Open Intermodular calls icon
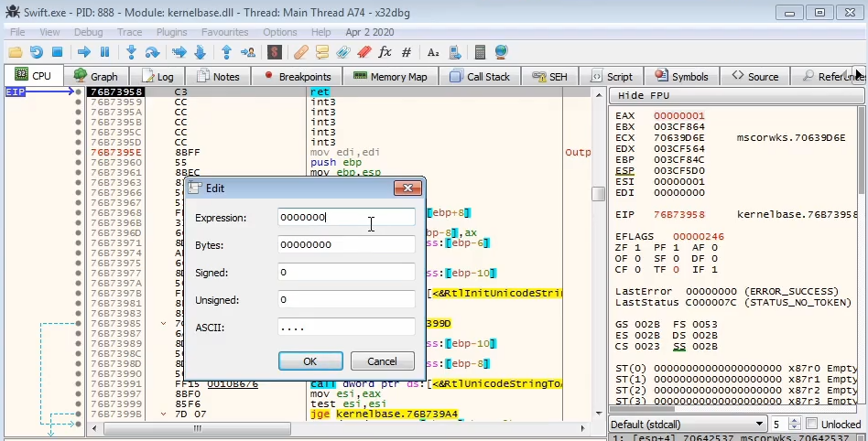Viewport: 868px width, 441px height. [x=455, y=52]
